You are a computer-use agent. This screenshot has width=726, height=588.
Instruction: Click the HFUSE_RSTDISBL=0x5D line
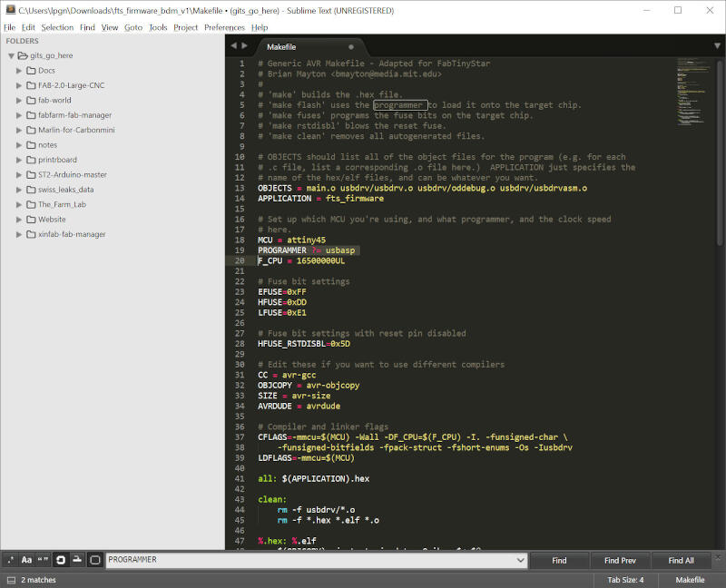[304, 344]
